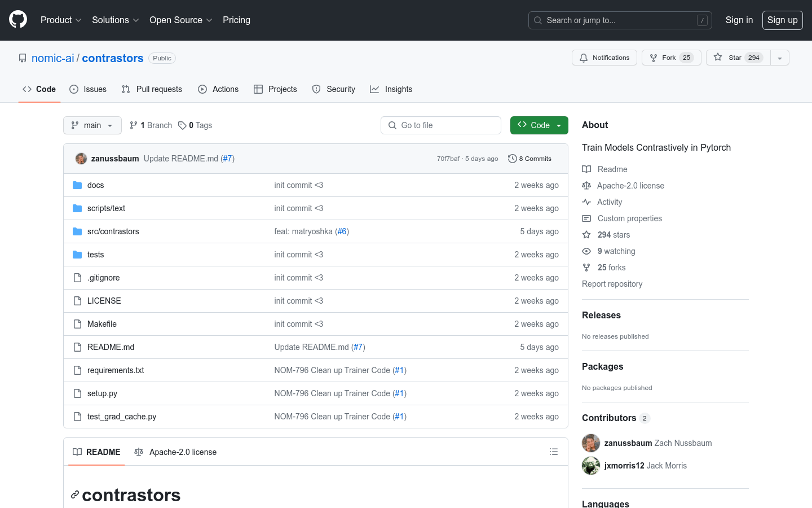812x508 pixels.
Task: Open the README outline list icon
Action: pos(554,452)
